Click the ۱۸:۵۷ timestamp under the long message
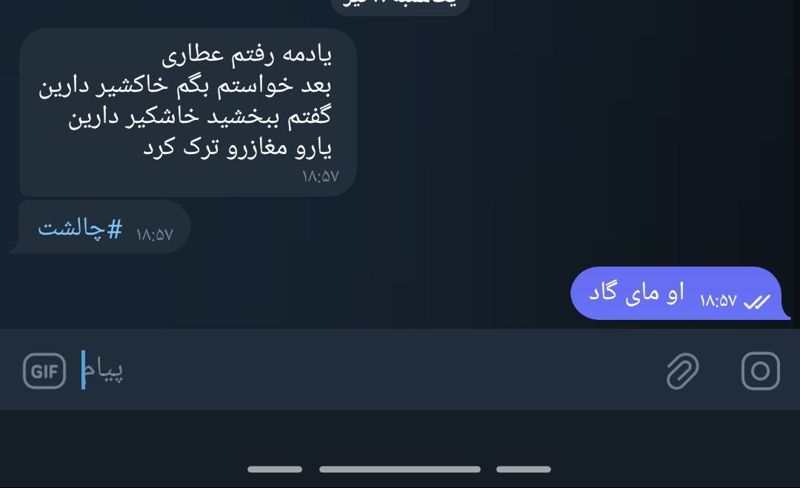This screenshot has width=800, height=488. click(x=320, y=177)
